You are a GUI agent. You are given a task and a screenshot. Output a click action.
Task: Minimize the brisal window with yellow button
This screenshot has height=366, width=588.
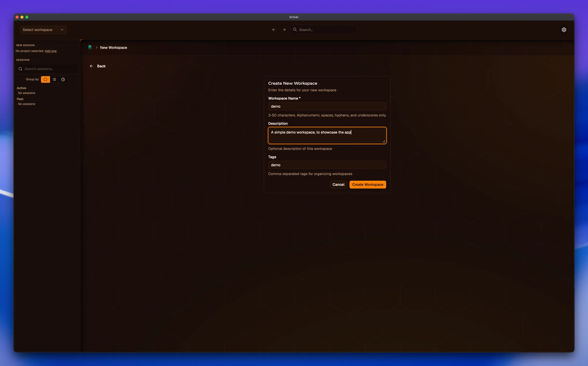click(22, 17)
